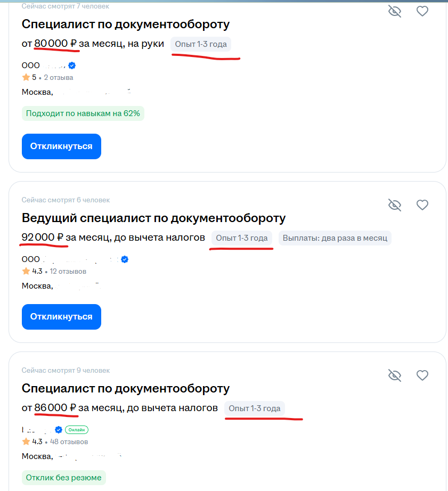The image size is (448, 491).
Task: Click the Отклик без резюме tag
Action: (x=63, y=478)
